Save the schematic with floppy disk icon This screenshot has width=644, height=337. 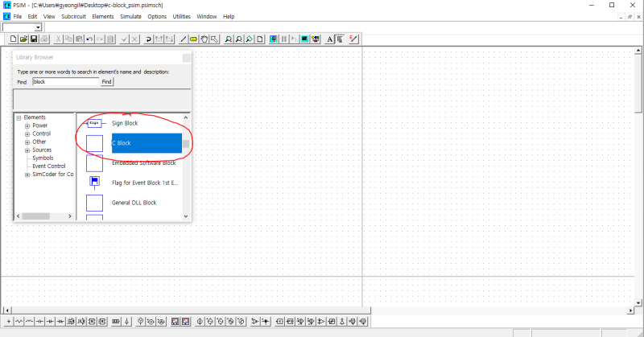pyautogui.click(x=34, y=39)
